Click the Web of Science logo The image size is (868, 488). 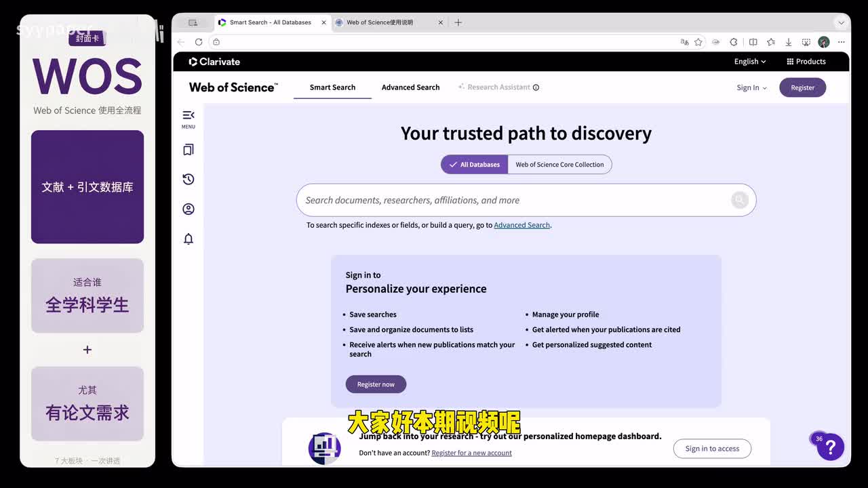pyautogui.click(x=233, y=87)
